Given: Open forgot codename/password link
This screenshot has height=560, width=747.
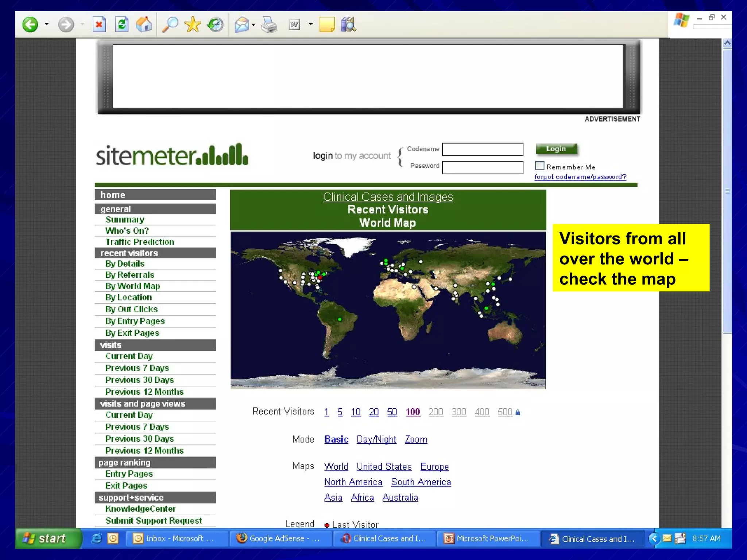Looking at the screenshot, I should 580,177.
